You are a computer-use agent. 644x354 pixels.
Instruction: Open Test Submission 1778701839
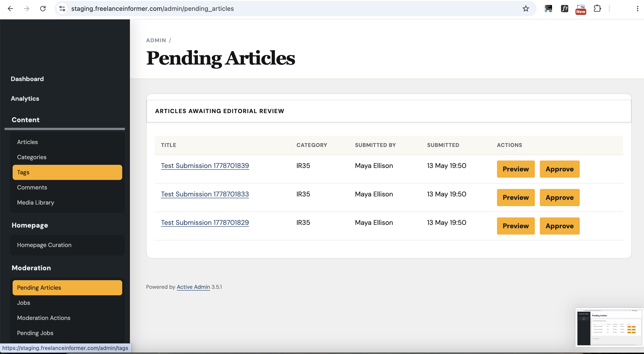coord(205,166)
